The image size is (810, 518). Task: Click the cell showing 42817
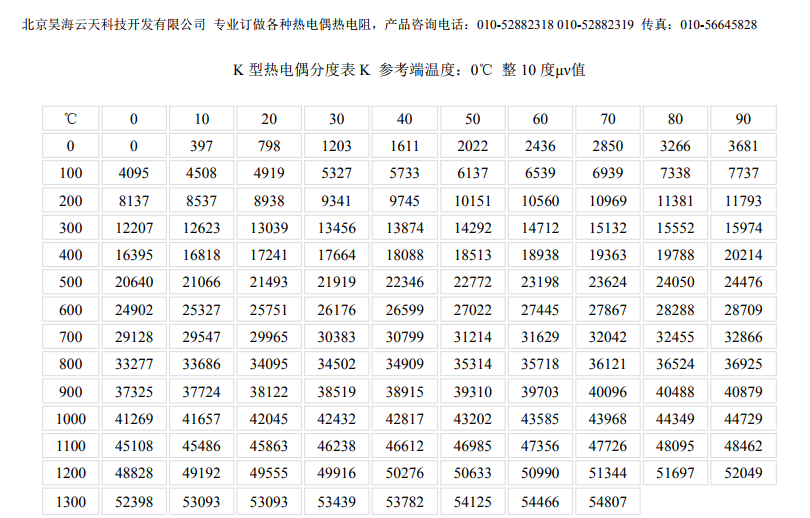point(404,419)
